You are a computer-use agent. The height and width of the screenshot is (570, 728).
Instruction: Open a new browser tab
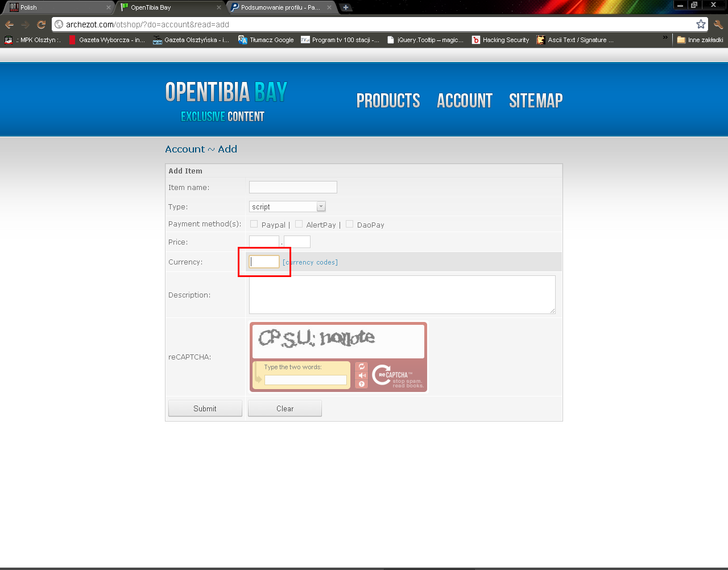pyautogui.click(x=345, y=7)
